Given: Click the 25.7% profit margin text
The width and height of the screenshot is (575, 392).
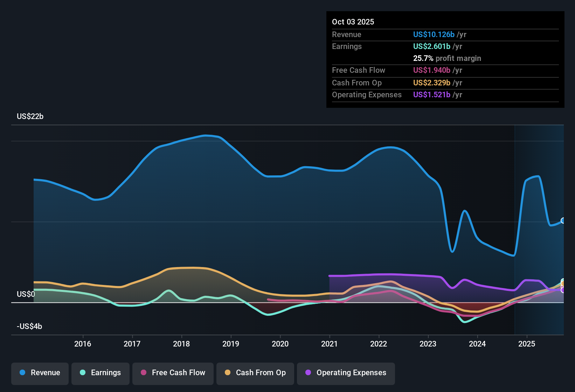Looking at the screenshot, I should [447, 58].
